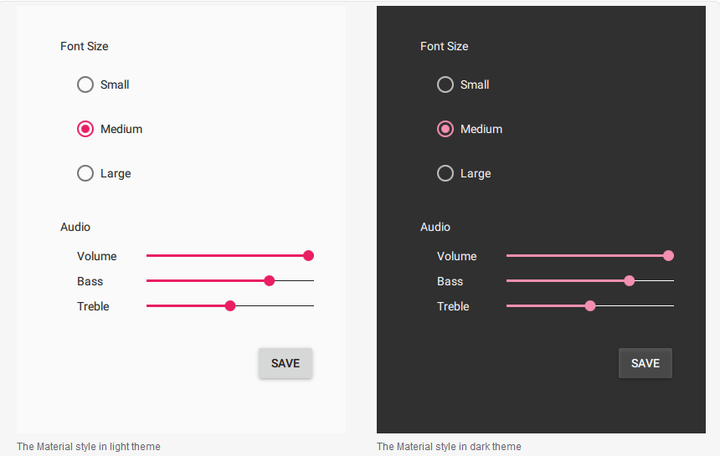Screen dimensions: 720x456
Task: Click Treble slider handle in light theme
Action: 230,306
